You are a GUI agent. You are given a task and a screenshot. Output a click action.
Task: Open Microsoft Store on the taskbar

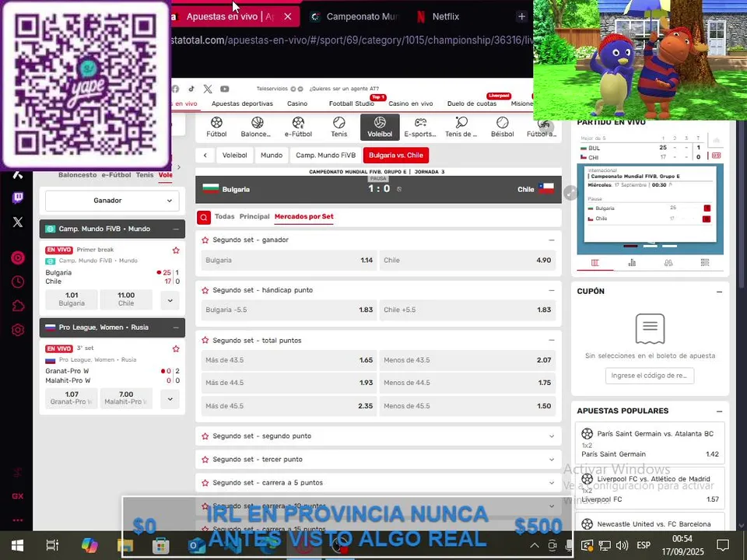(160, 546)
